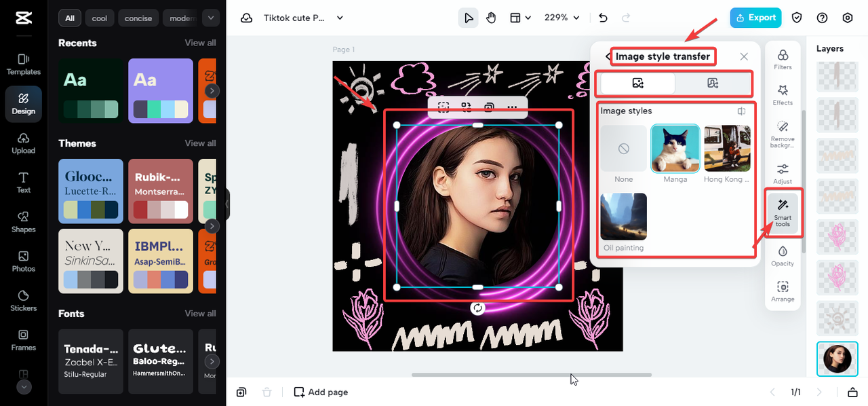Screen dimensions: 868x406
Task: Open the settings hexagon icon
Action: pos(848,18)
